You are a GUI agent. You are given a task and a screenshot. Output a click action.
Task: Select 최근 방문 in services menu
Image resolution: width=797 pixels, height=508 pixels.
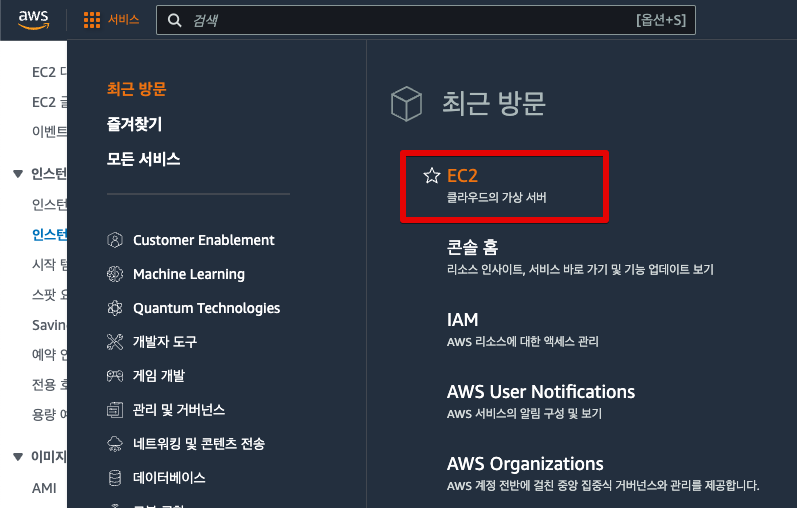click(x=137, y=89)
